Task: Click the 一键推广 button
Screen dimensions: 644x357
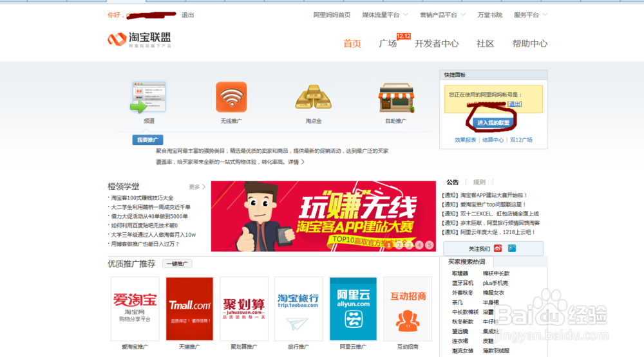Action: [x=177, y=264]
